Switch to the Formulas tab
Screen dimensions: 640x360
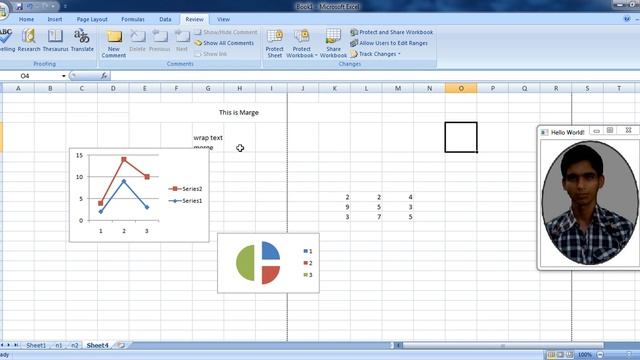133,19
